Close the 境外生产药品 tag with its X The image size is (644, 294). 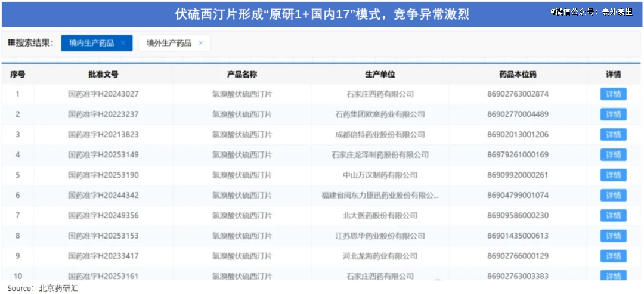click(200, 43)
